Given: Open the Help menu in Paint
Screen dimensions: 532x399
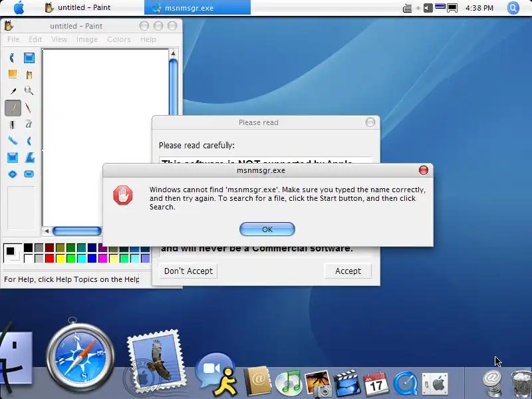Looking at the screenshot, I should (148, 39).
